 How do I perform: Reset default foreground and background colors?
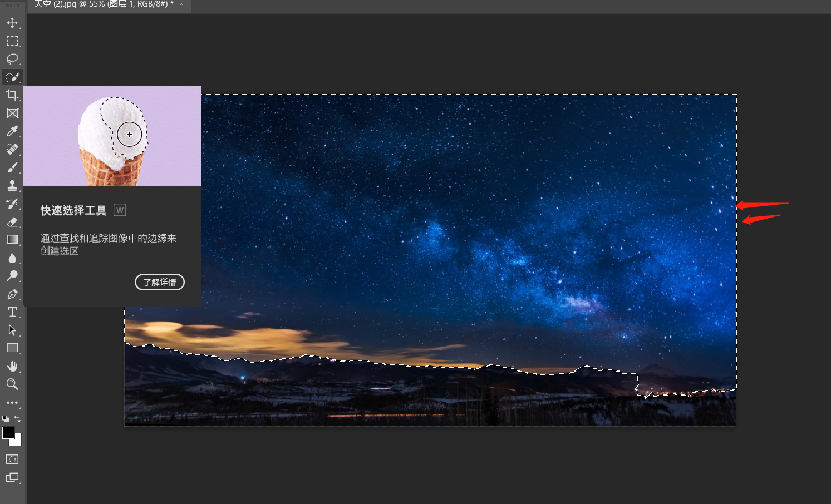click(x=6, y=418)
